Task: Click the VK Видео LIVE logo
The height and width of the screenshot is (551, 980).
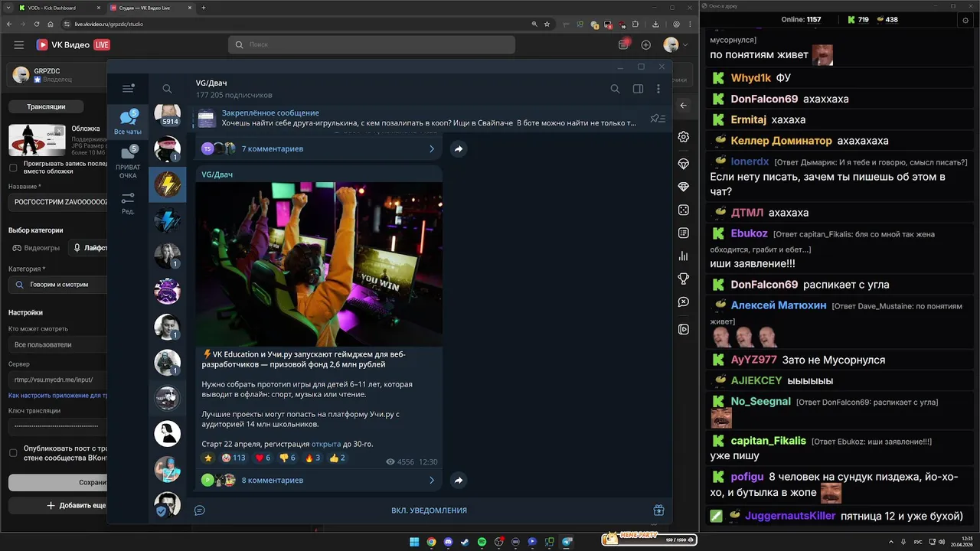Action: (x=73, y=45)
